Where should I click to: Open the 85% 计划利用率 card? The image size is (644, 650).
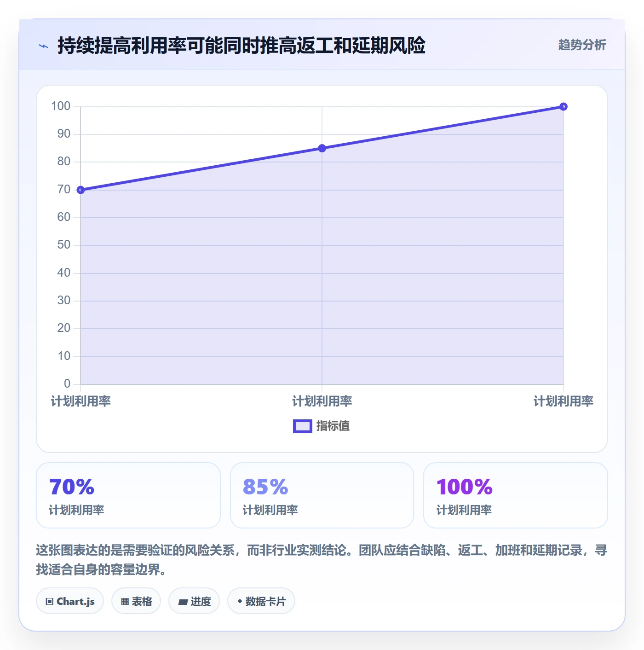coord(322,495)
